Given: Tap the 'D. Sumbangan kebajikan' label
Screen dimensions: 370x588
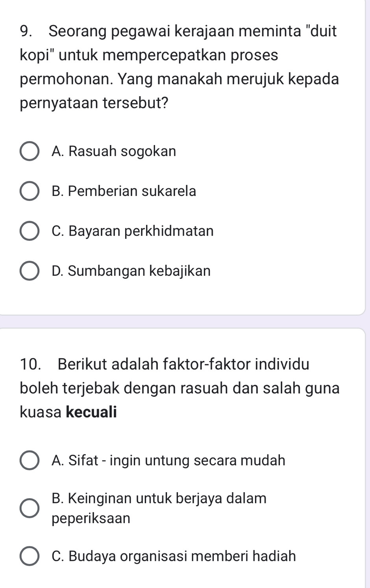Looking at the screenshot, I should click(131, 271).
